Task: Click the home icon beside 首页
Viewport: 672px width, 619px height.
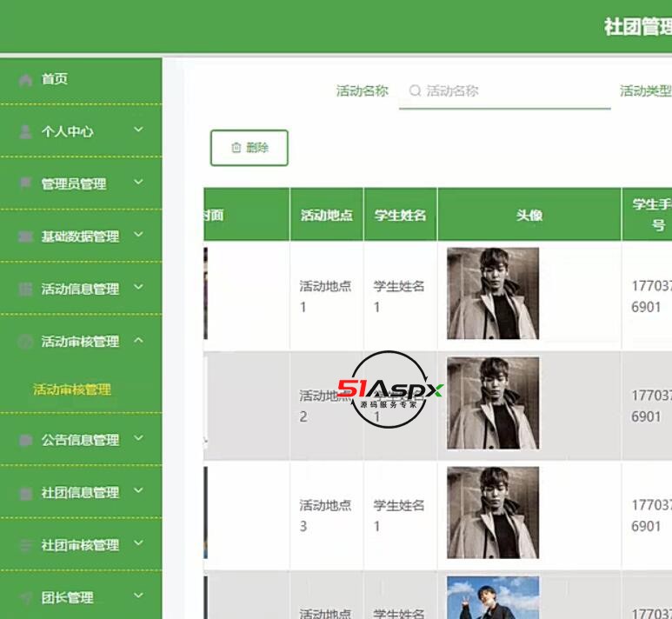Action: coord(26,80)
